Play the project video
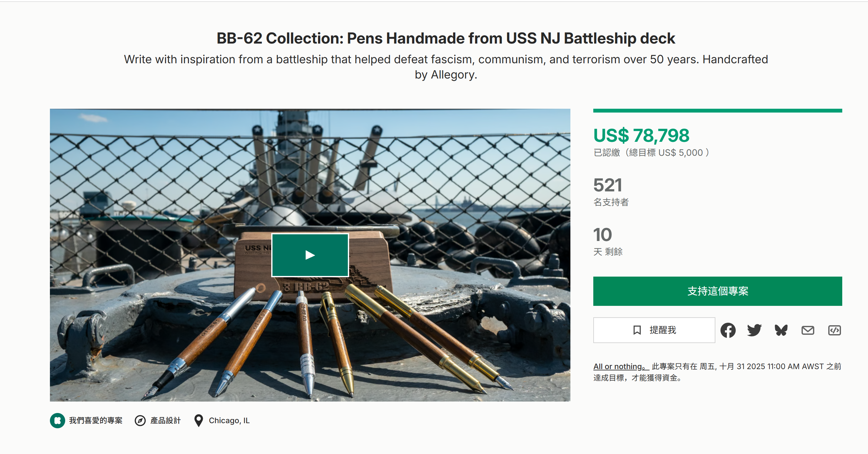 [310, 255]
